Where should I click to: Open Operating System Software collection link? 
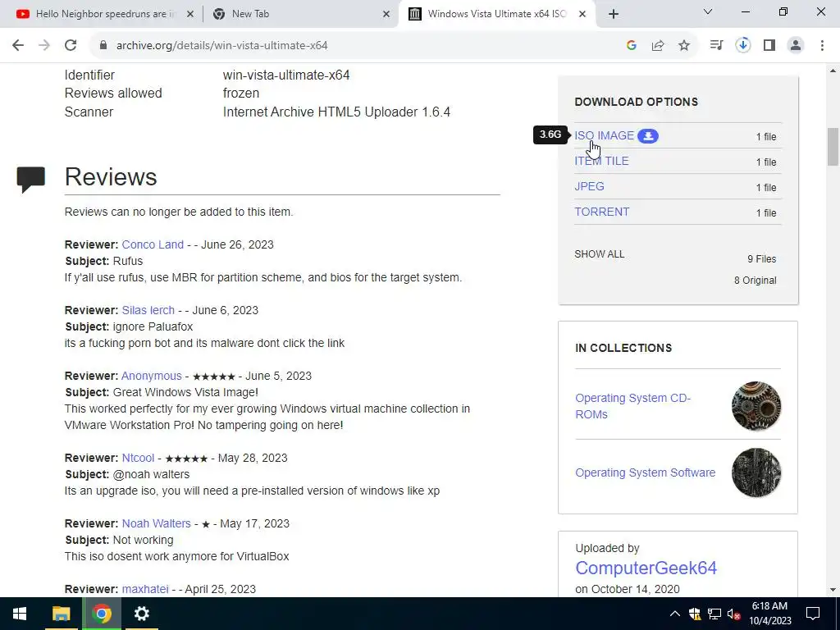coord(646,472)
